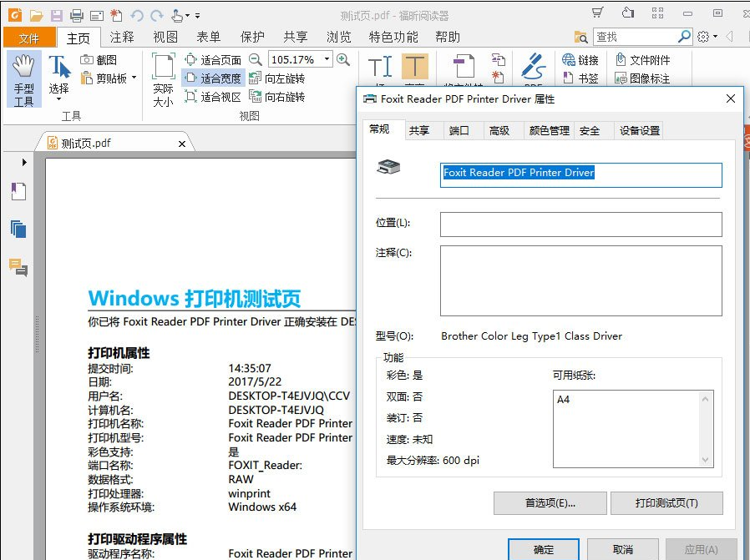Add File Attachment (文件附件)
Screen dimensions: 750x560
642,60
